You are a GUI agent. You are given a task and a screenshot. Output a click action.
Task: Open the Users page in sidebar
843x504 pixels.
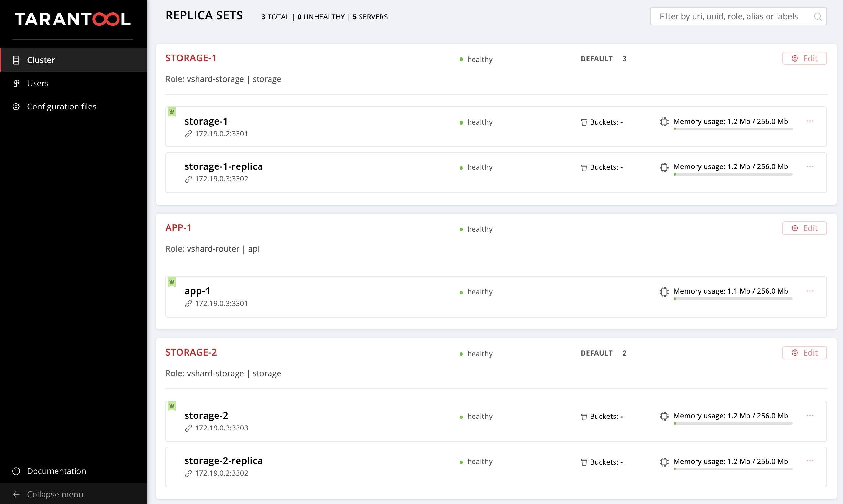pyautogui.click(x=38, y=83)
